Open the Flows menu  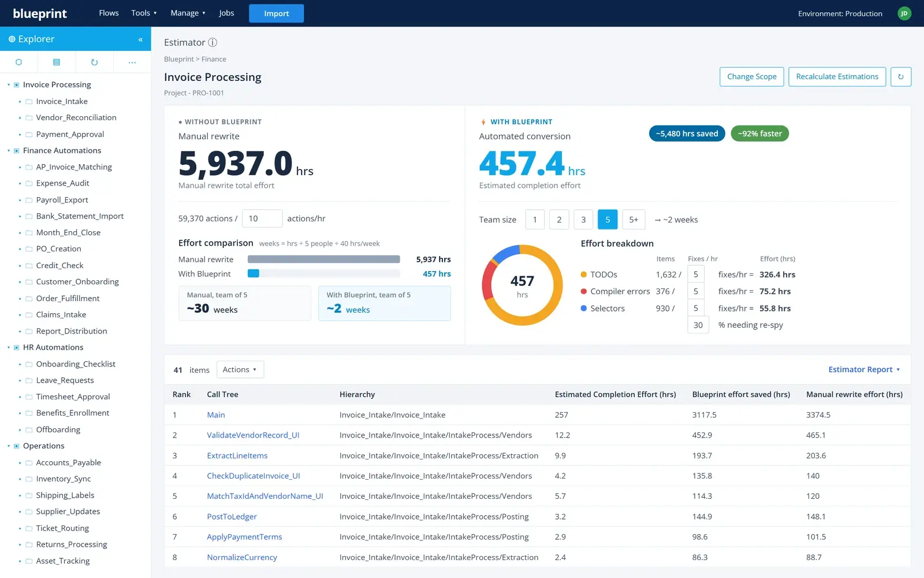109,13
